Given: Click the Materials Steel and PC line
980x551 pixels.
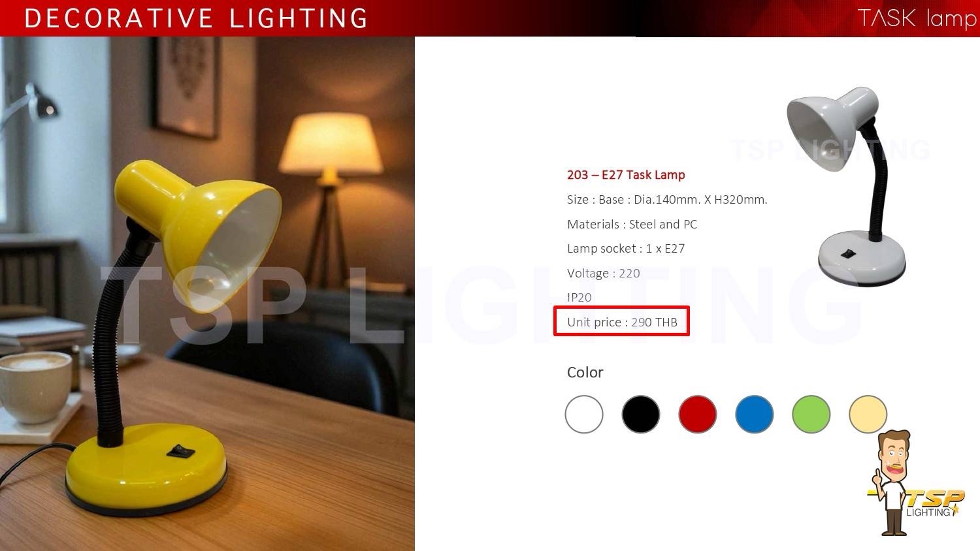Looking at the screenshot, I should 632,224.
